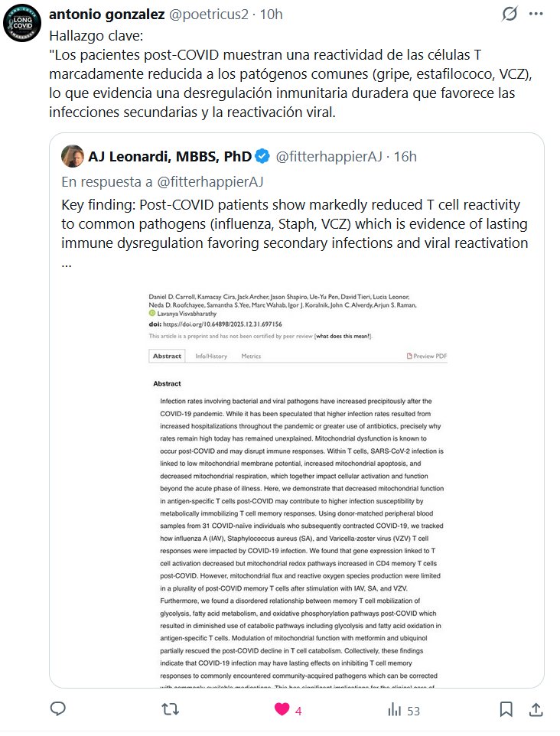
Task: Click the share post icon
Action: [536, 710]
